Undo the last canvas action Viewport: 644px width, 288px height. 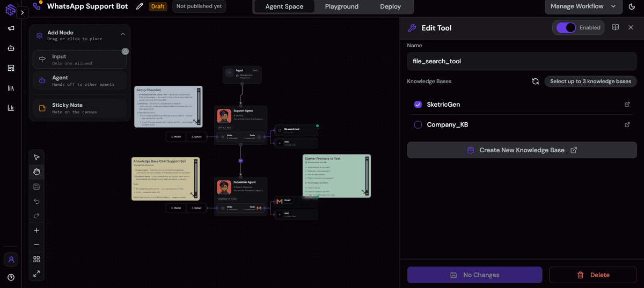[36, 201]
